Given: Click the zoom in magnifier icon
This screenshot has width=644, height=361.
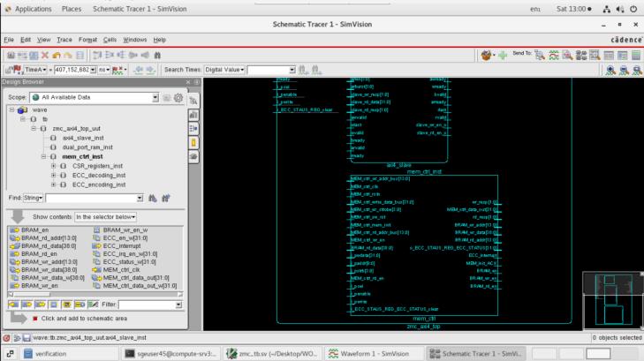Looking at the screenshot, I should [610, 70].
